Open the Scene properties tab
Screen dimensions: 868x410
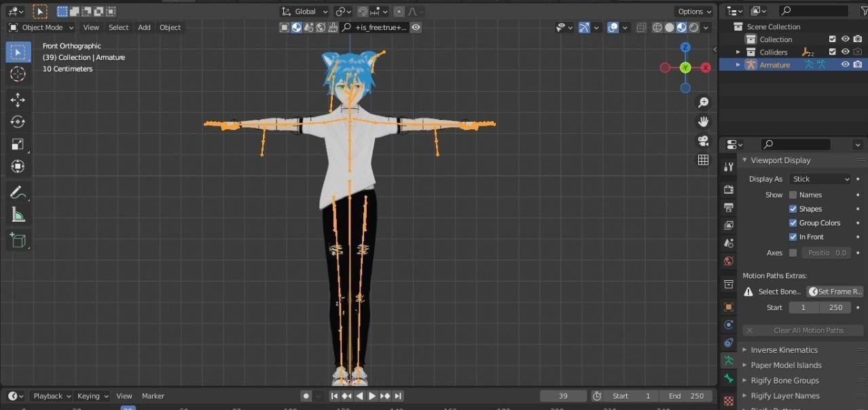[x=729, y=243]
